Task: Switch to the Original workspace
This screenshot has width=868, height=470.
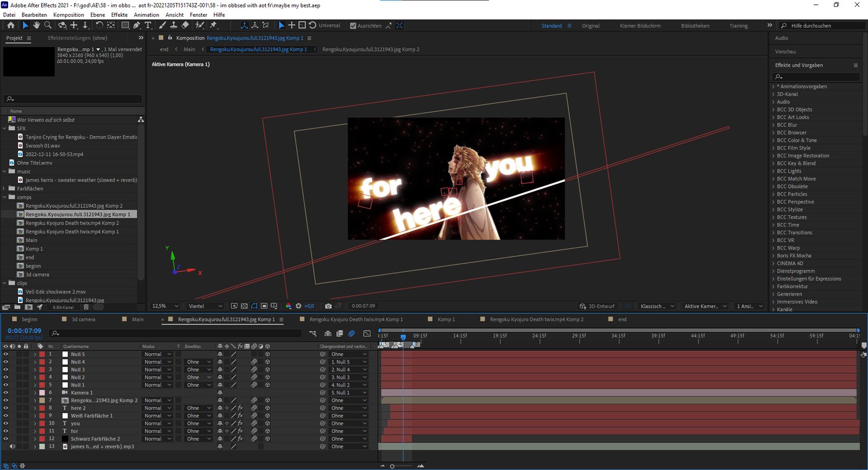Action: (591, 26)
